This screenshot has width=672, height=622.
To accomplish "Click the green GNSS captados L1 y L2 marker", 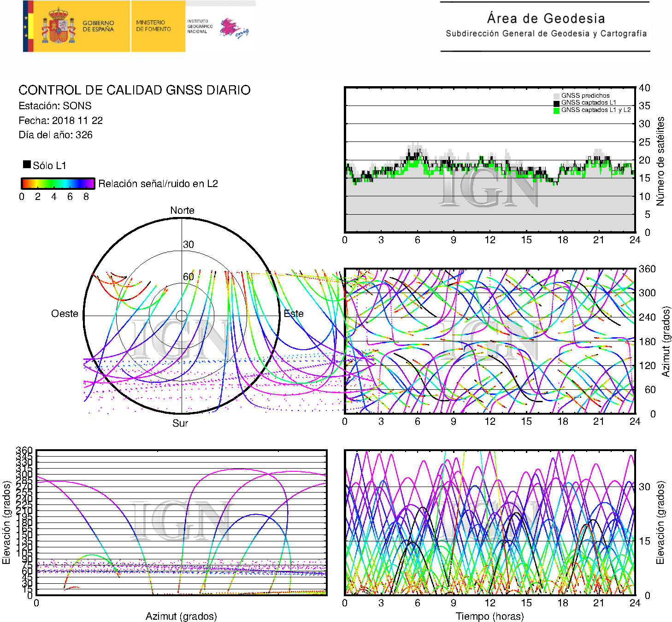I will pos(556,110).
